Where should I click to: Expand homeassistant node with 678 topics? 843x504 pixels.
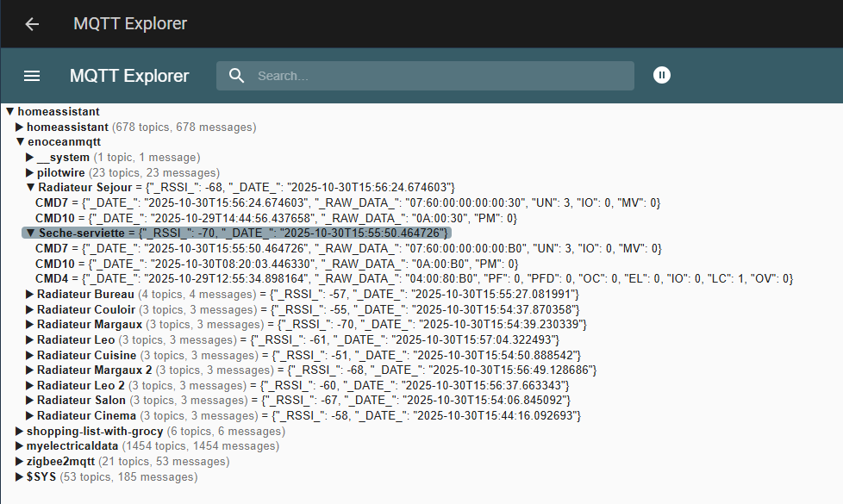coord(19,128)
